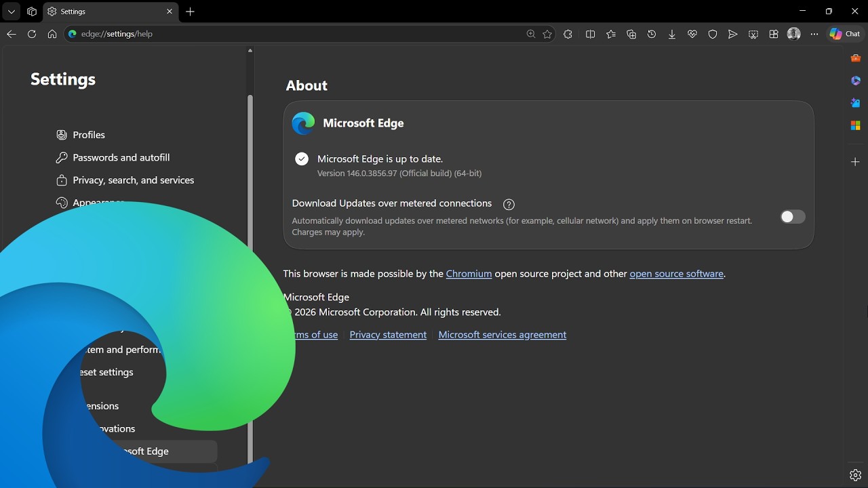Open the Workspaces icon beside the tab
This screenshot has width=868, height=488.
click(x=32, y=12)
